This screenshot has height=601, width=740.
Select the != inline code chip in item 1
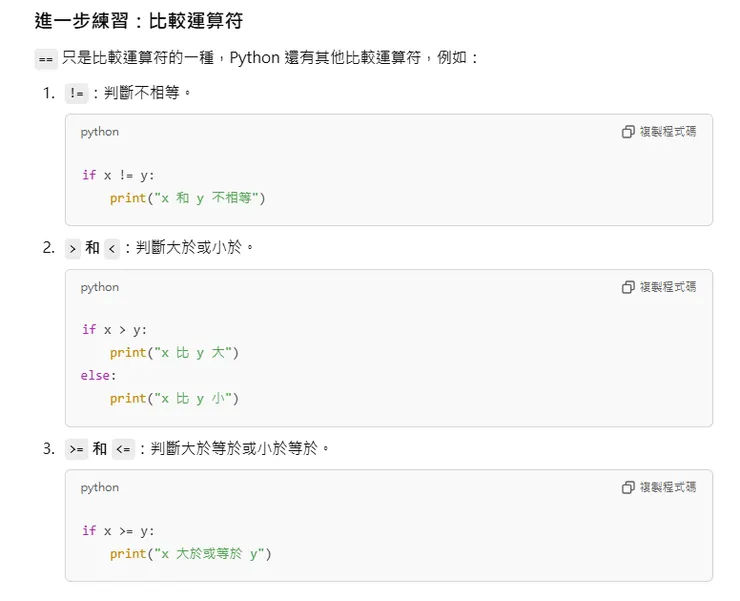pos(77,94)
